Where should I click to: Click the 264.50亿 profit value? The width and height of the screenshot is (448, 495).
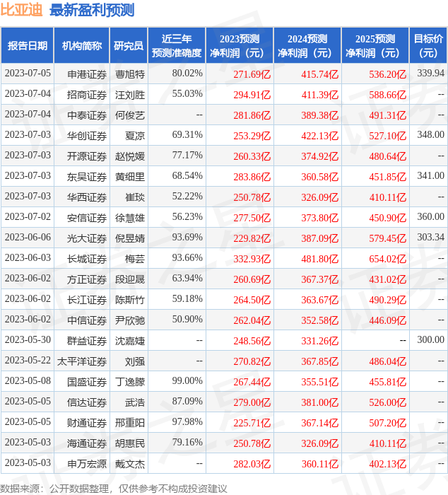(x=252, y=300)
